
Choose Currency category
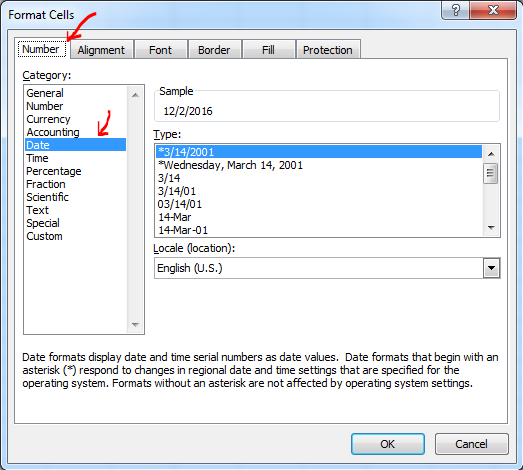click(x=76, y=119)
